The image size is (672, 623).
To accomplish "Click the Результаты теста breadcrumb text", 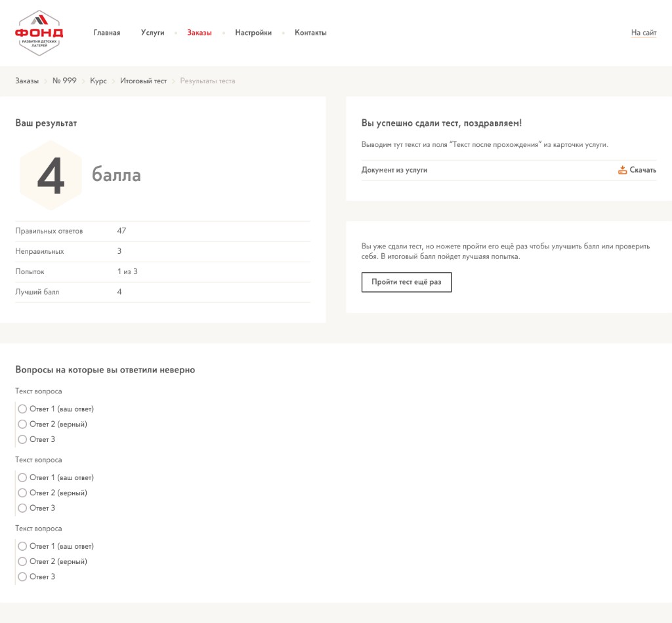I will [x=207, y=81].
